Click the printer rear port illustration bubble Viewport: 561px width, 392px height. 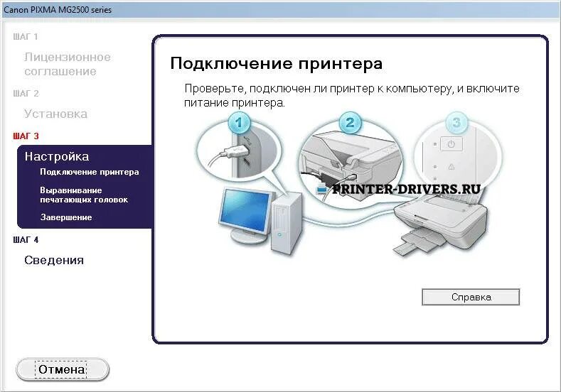point(351,159)
